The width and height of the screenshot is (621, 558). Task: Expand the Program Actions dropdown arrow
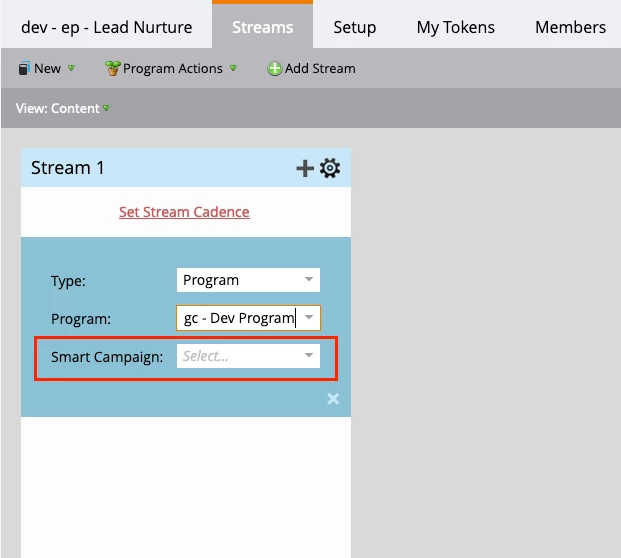[233, 68]
